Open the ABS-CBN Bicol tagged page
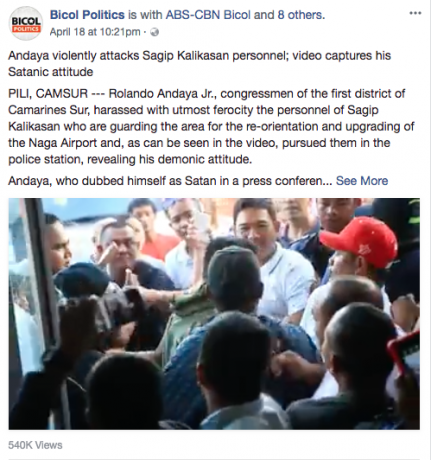This screenshot has height=460, width=431. (208, 15)
